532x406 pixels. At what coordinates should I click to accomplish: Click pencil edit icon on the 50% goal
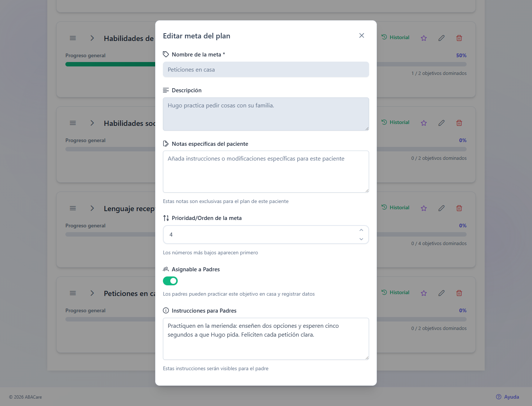441,38
